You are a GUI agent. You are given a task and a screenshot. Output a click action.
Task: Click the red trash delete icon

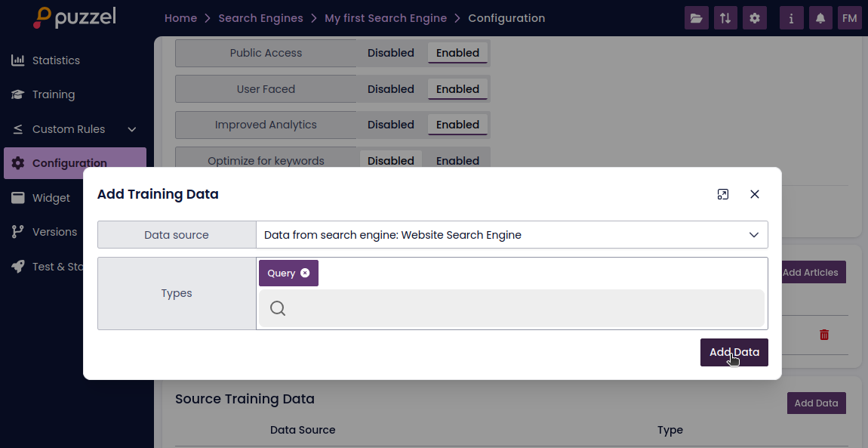click(824, 334)
